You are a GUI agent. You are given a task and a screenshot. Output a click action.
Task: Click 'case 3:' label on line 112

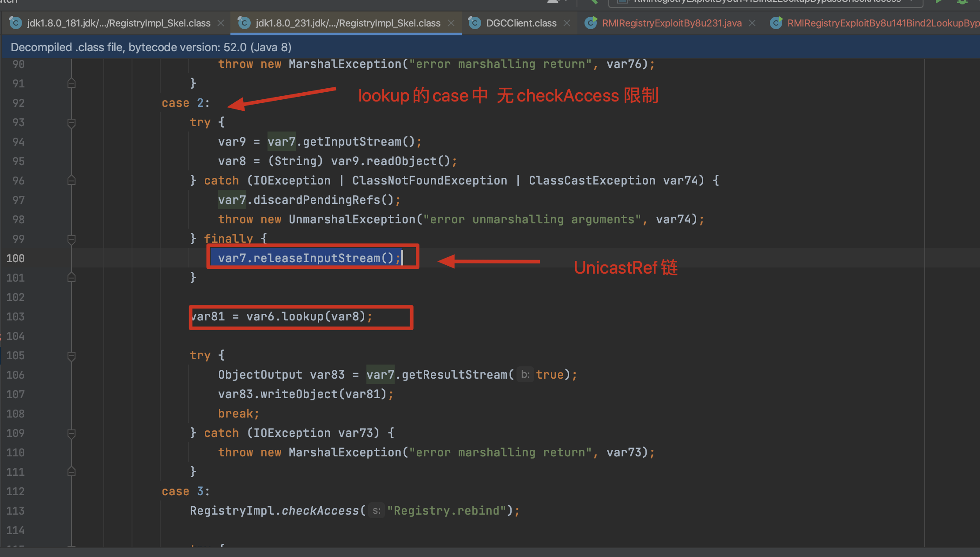click(185, 491)
